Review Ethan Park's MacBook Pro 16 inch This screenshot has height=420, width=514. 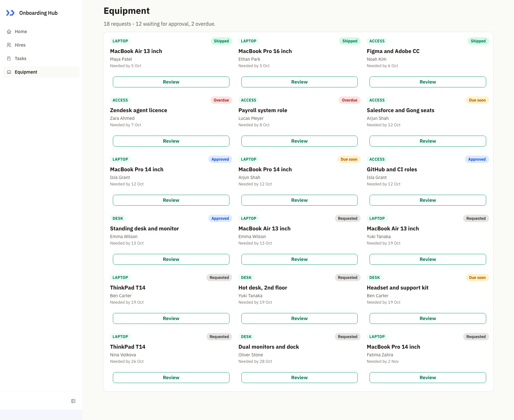(x=299, y=82)
